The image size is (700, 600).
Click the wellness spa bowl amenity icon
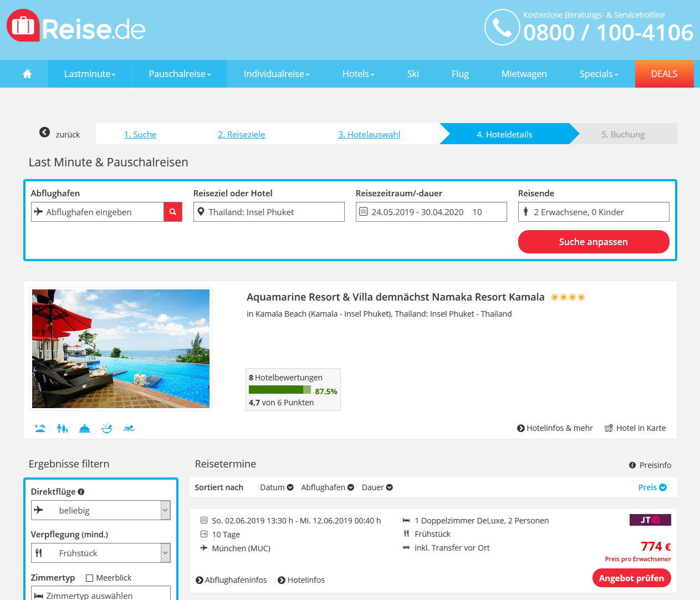107,428
